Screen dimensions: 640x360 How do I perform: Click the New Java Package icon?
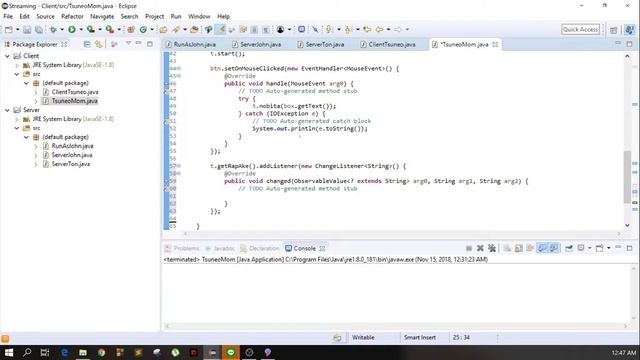coord(131,29)
